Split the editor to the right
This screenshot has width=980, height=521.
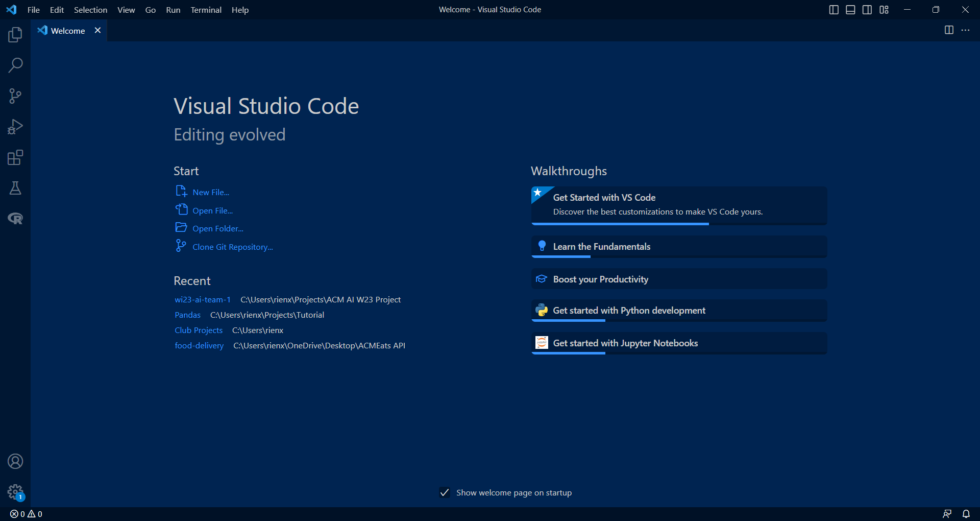(949, 30)
